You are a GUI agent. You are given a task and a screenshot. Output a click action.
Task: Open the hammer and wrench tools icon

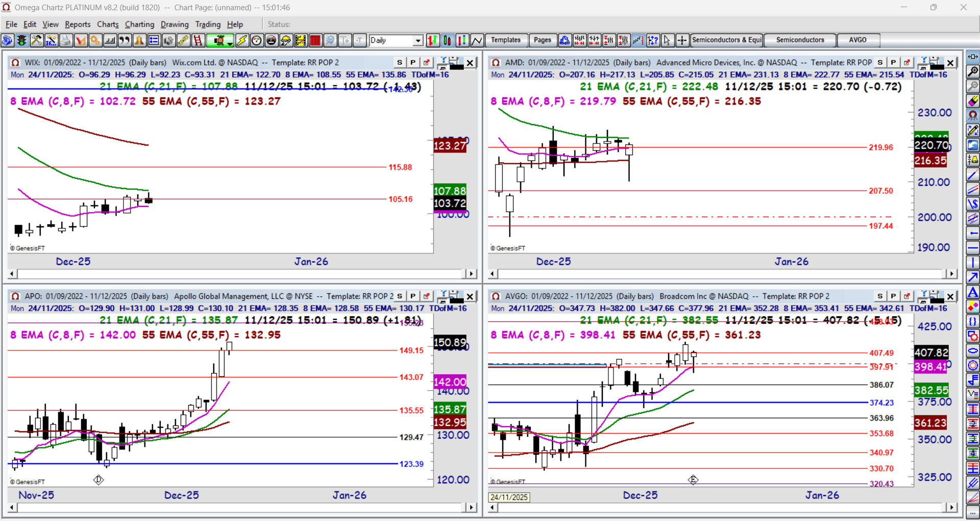coord(37,40)
